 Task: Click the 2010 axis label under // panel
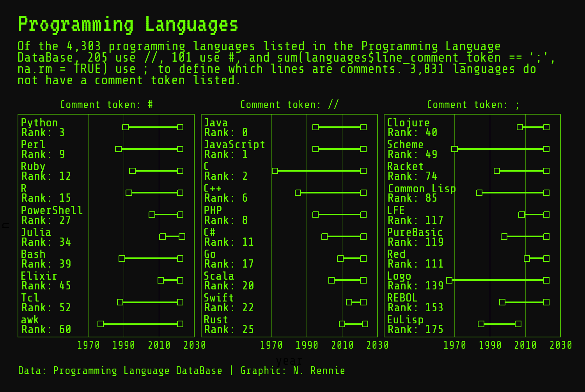click(342, 345)
